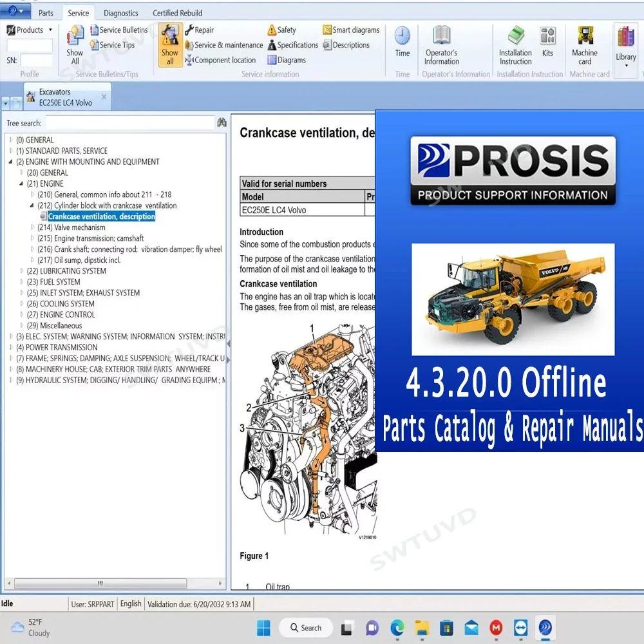
Task: Open the document tab list dropdown arrow
Action: point(6,104)
